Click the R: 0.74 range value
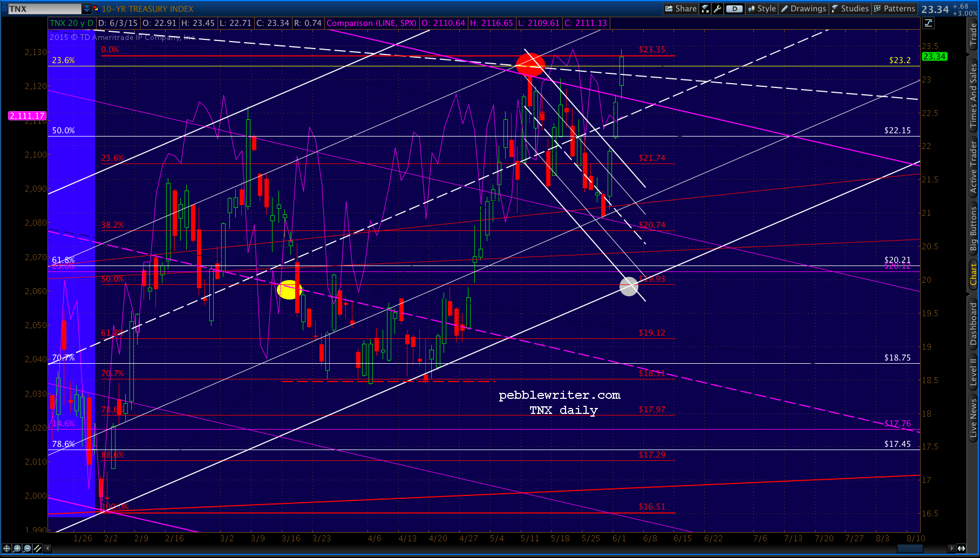The height and width of the screenshot is (558, 980). (308, 23)
